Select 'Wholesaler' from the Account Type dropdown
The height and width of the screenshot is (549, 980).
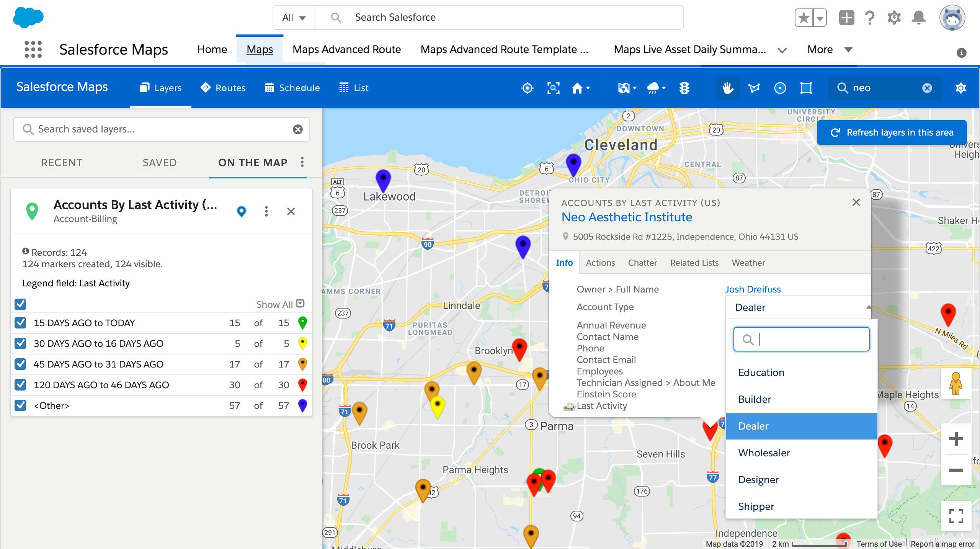764,453
